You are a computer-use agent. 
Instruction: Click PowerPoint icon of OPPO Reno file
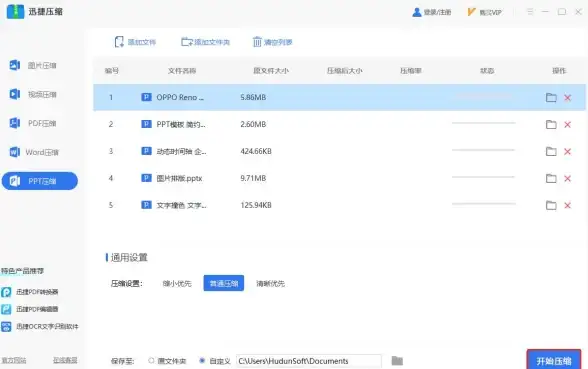(x=146, y=97)
